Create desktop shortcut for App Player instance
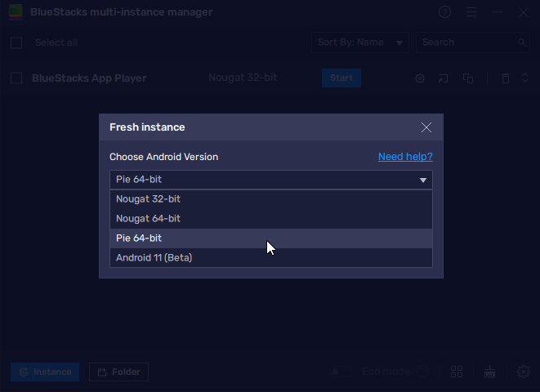The width and height of the screenshot is (540, 392). (x=444, y=78)
